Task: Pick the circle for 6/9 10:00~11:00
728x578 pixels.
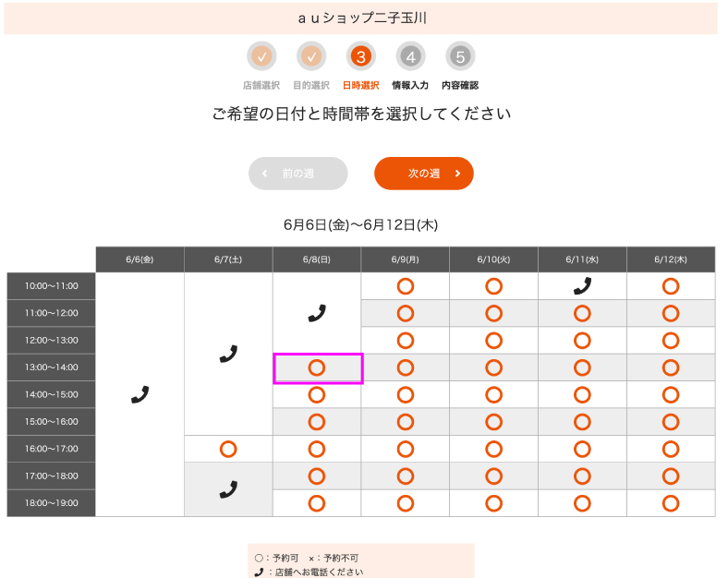Action: [x=406, y=286]
